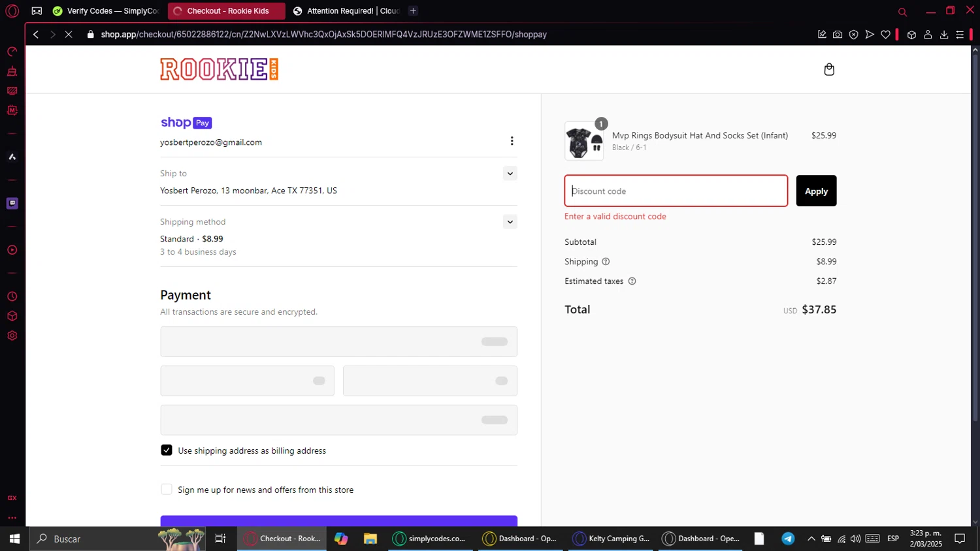The image size is (980, 551).
Task: Select the Checkout - Rookie Kids tab
Action: 226,11
